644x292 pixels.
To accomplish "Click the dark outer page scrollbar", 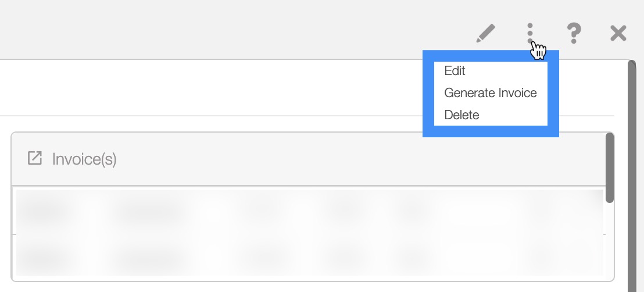I will click(x=632, y=175).
